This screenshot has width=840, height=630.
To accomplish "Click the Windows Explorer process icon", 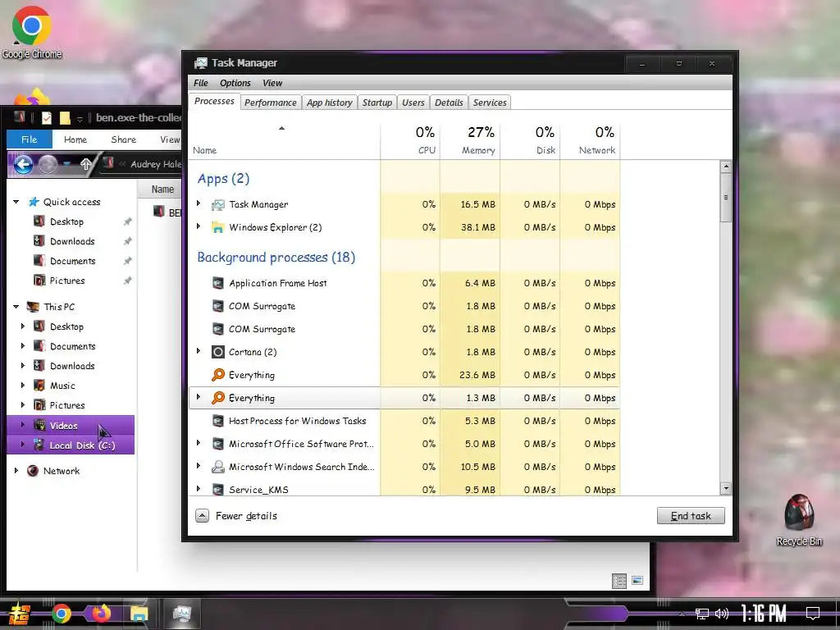I will [217, 228].
